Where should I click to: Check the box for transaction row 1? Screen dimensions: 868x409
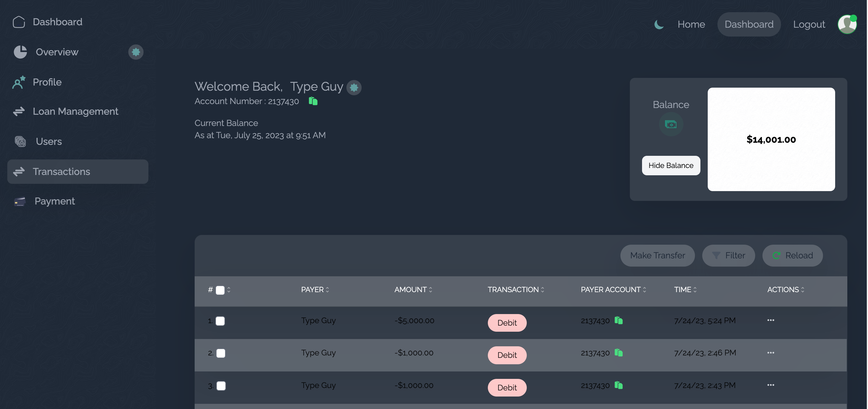[220, 321]
